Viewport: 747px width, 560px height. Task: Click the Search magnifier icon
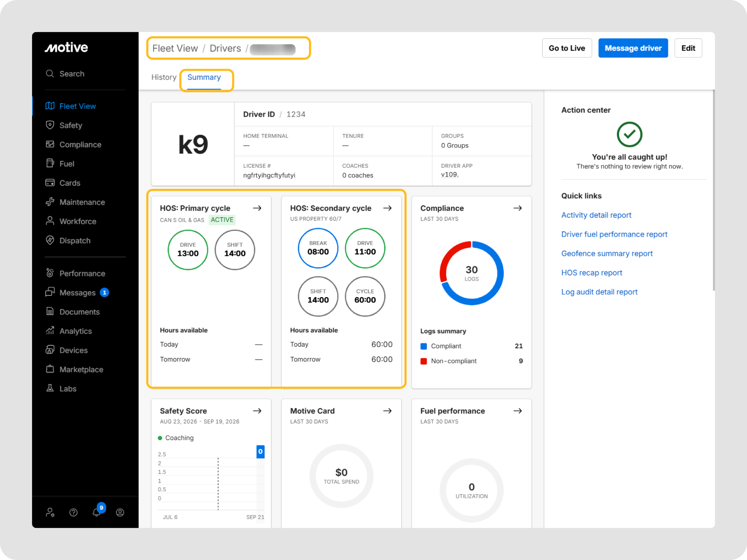[x=50, y=74]
